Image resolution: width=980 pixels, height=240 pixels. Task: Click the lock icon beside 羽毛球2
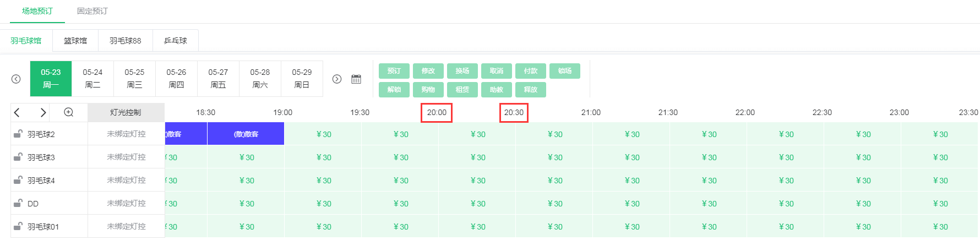click(18, 134)
